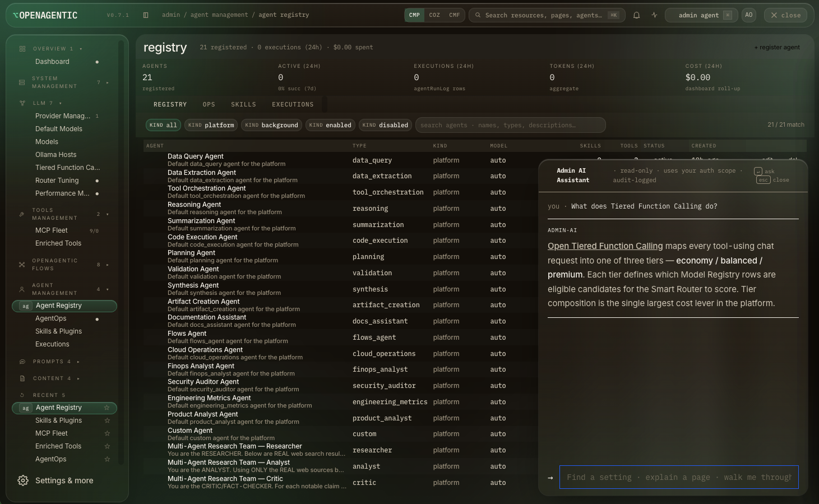Open the OPS tab
This screenshot has width=819, height=504.
[209, 105]
